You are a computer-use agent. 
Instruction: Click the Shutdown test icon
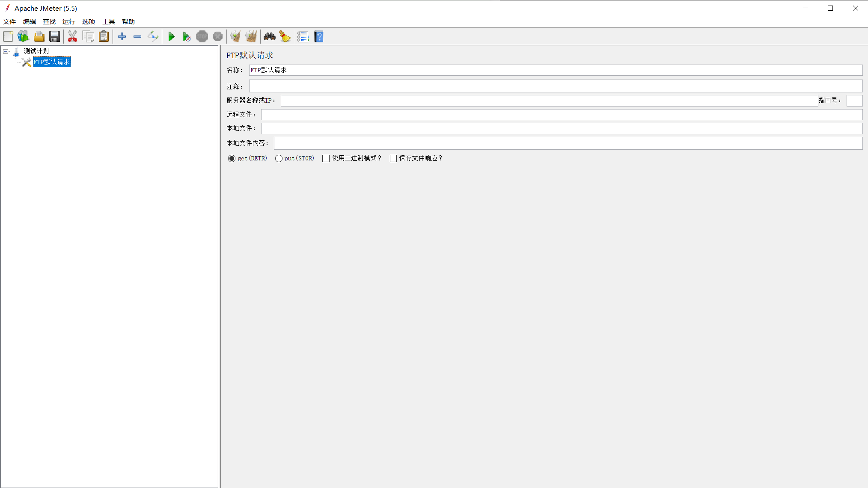(217, 37)
